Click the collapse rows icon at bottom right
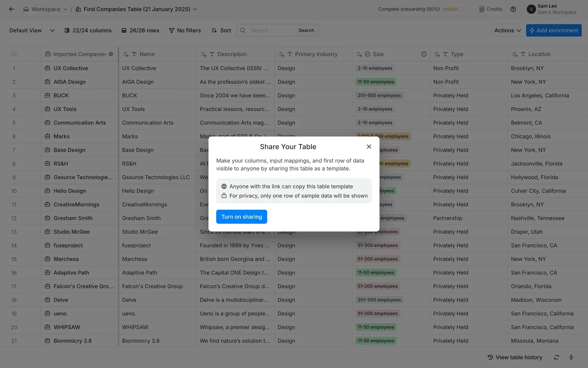The height and width of the screenshot is (368, 588). (x=571, y=357)
